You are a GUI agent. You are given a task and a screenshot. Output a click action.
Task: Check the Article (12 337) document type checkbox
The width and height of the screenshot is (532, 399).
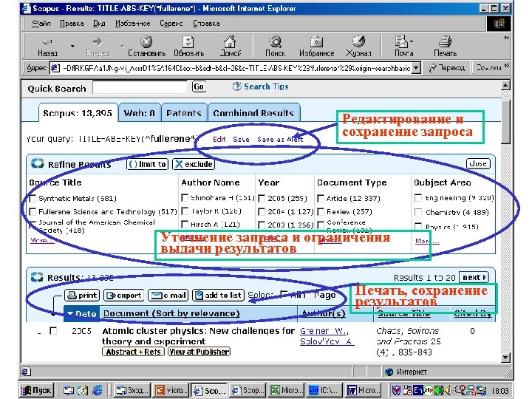click(321, 198)
